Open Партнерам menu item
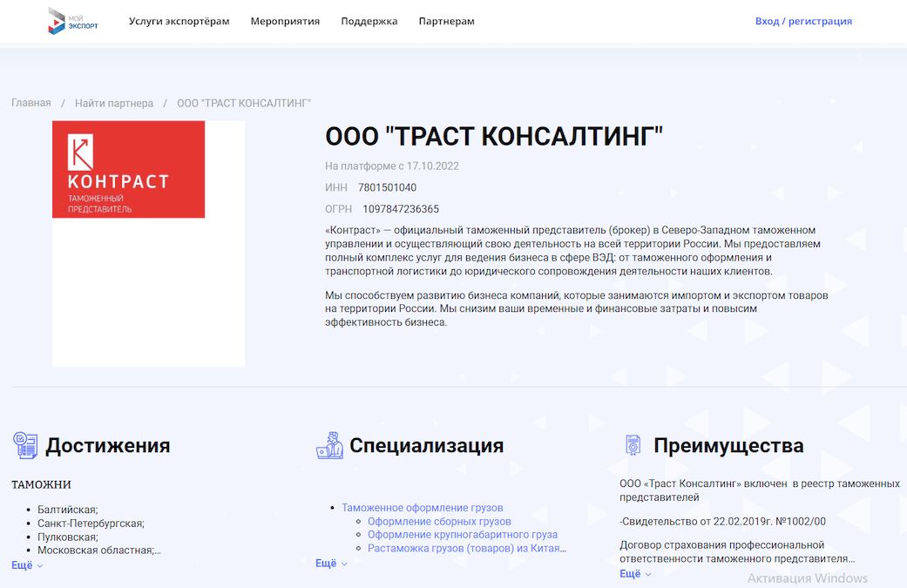The height and width of the screenshot is (588, 907). [447, 22]
